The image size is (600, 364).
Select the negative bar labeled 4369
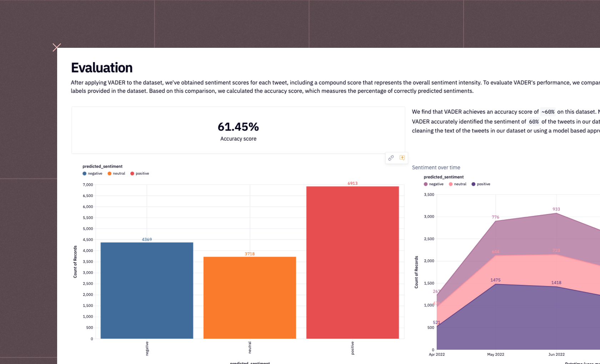coord(146,289)
